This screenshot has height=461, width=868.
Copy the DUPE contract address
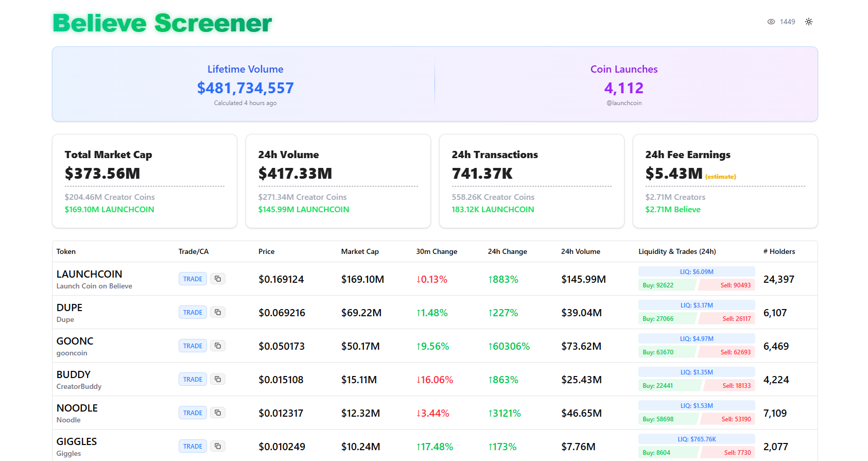click(218, 312)
